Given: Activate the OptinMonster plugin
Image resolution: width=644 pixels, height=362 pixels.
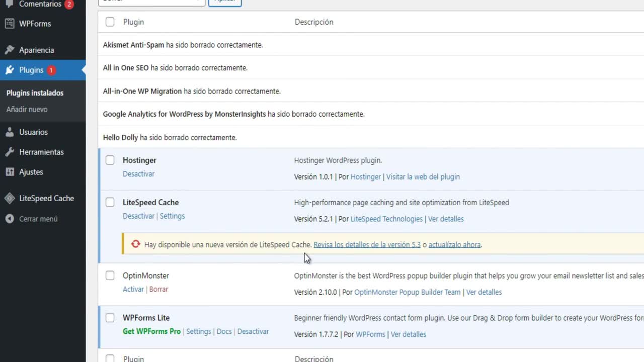Looking at the screenshot, I should pyautogui.click(x=133, y=290).
